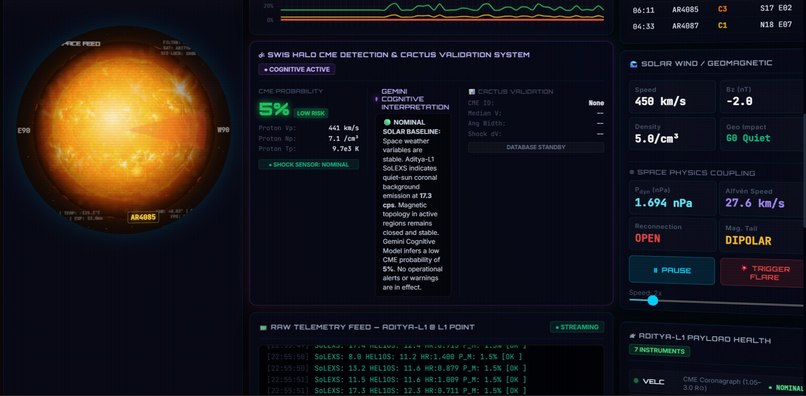Click the Shock dV row in Cactus Validation
This screenshot has width=806, height=396.
[536, 134]
